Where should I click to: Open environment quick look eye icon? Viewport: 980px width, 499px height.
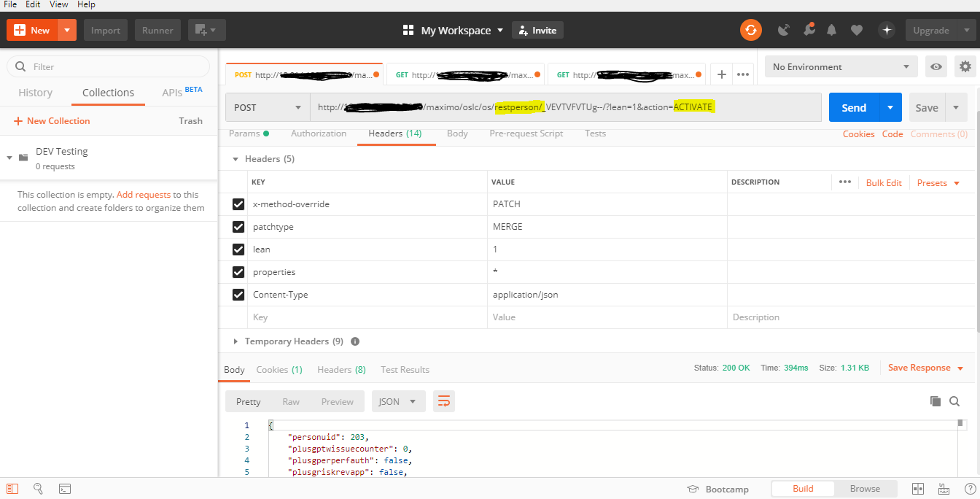coord(936,66)
